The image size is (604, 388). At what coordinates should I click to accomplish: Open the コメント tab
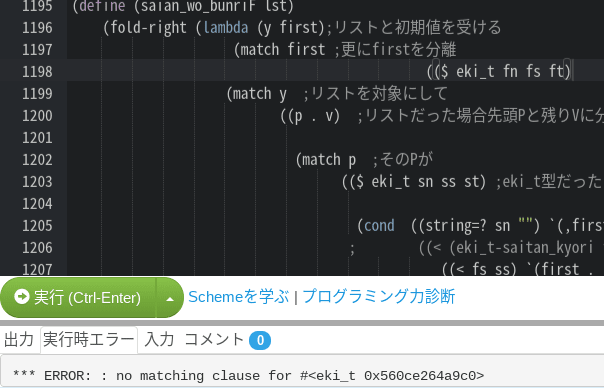pyautogui.click(x=214, y=340)
